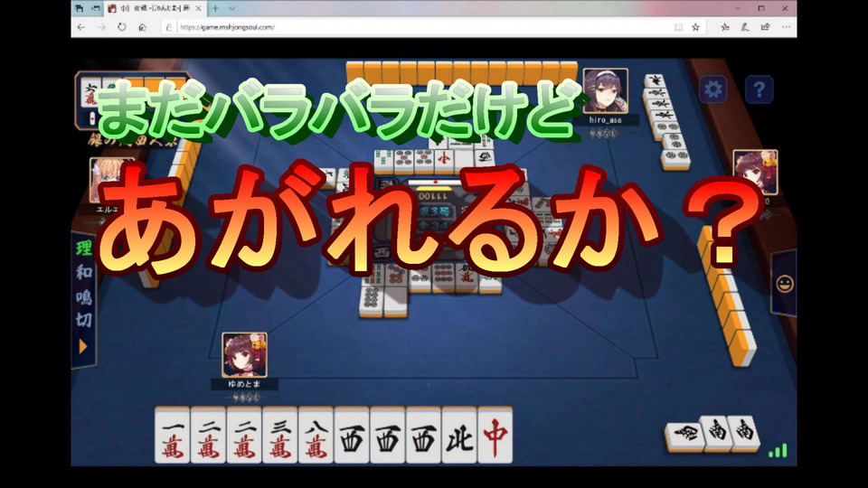Discard the 一萬 tile

[173, 436]
